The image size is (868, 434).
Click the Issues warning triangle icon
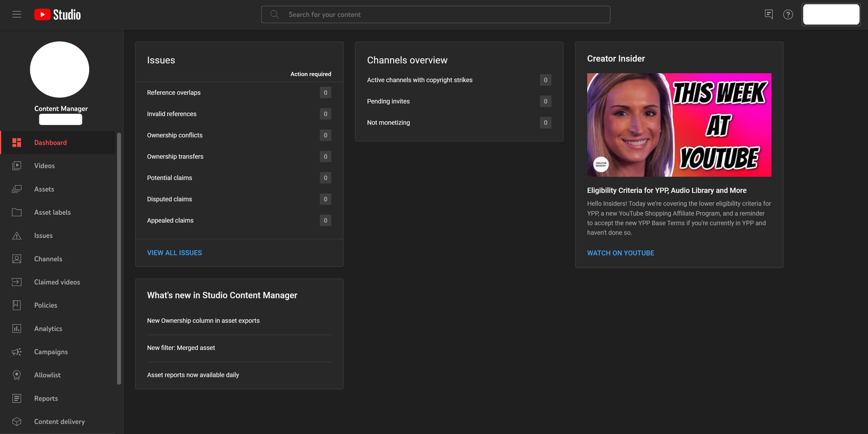(17, 236)
